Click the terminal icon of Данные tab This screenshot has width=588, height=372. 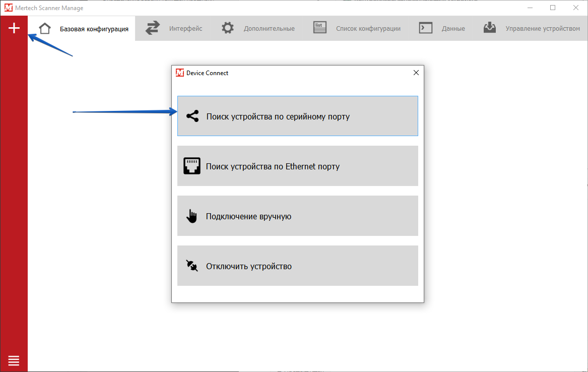click(426, 28)
